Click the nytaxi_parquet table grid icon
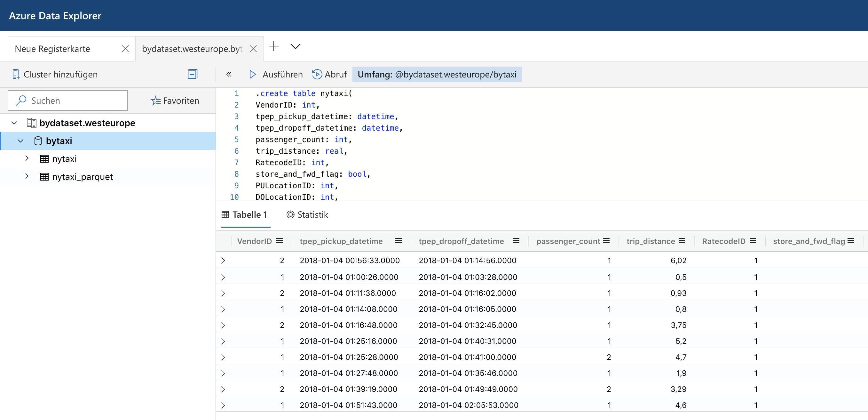868x420 pixels. coord(44,176)
